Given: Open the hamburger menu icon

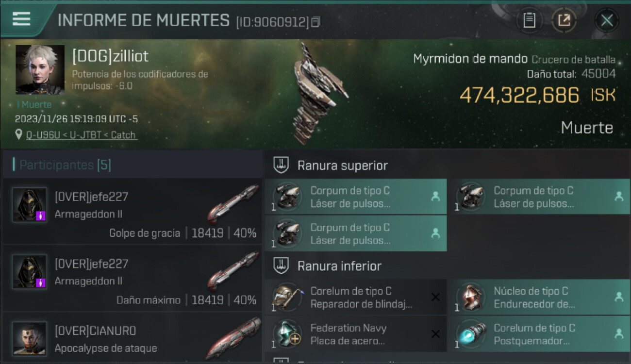Looking at the screenshot, I should click(21, 19).
